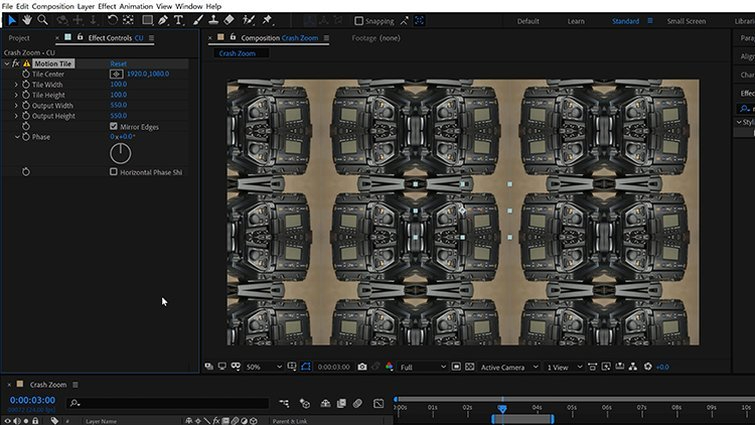Switch to the Project panel tab
Image resolution: width=755 pixels, height=425 pixels.
click(19, 38)
